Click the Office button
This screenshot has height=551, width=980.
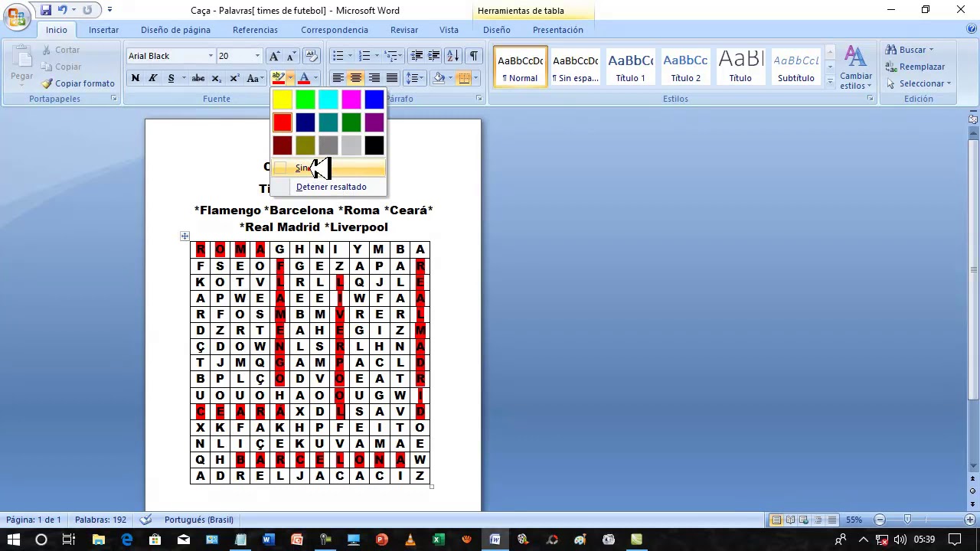[16, 16]
